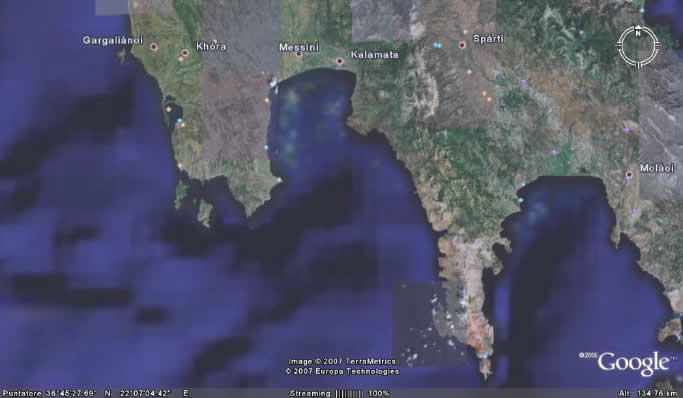Click the Gargaliánoi city label
Screen dimensions: 683x398
[112, 40]
